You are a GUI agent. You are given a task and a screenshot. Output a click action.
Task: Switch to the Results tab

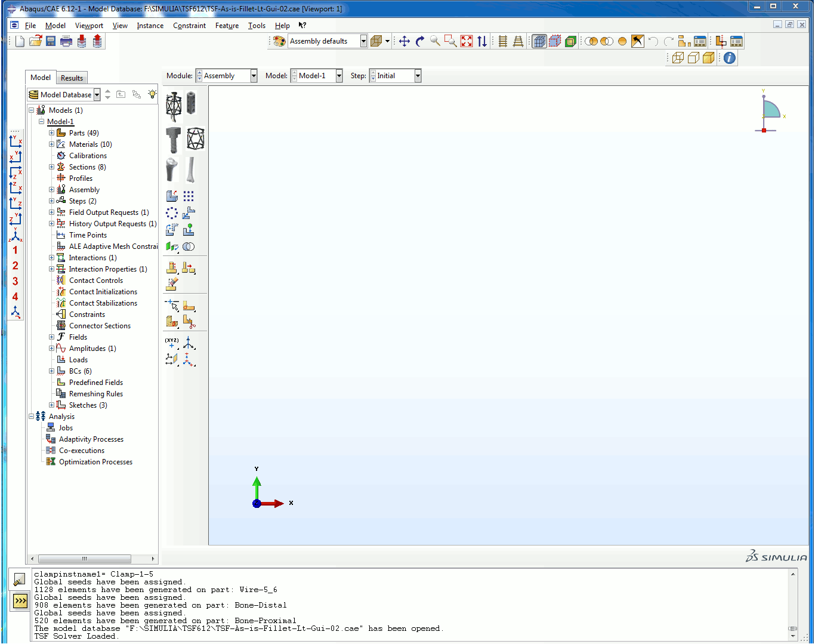click(x=72, y=78)
